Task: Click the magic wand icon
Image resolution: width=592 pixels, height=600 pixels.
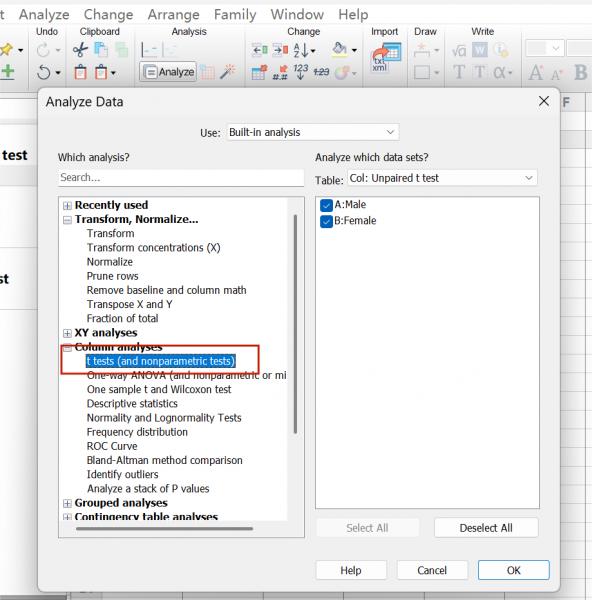Action: (x=227, y=72)
